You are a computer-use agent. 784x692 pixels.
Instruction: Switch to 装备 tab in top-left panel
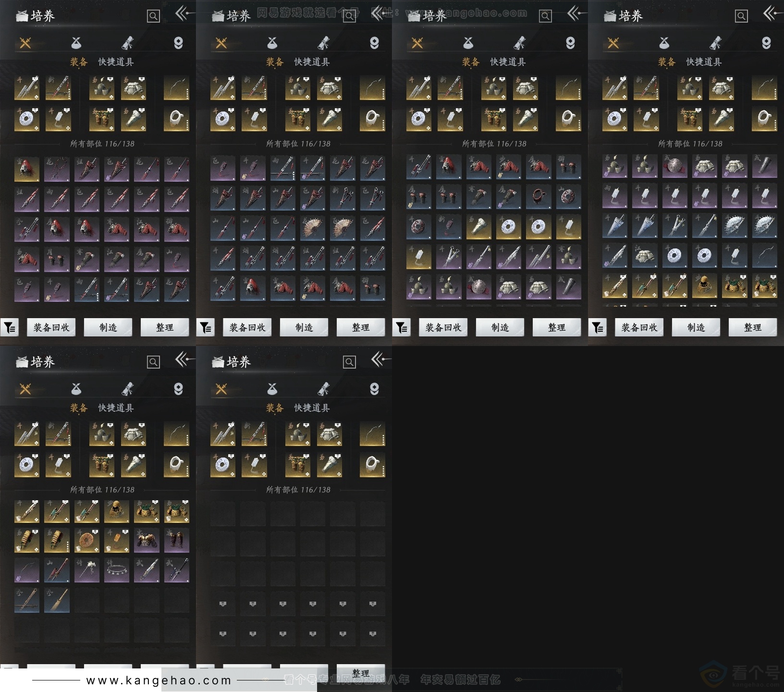[x=79, y=62]
